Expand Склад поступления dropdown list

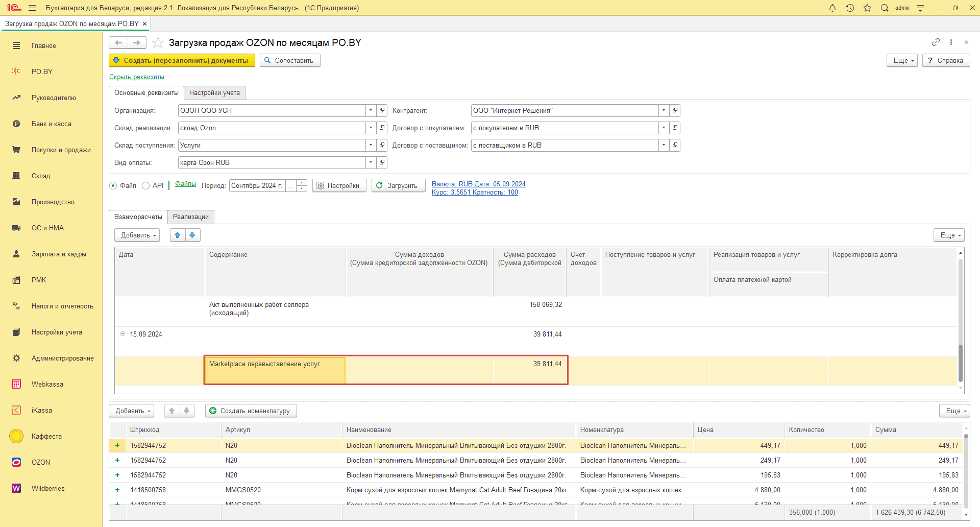[371, 145]
